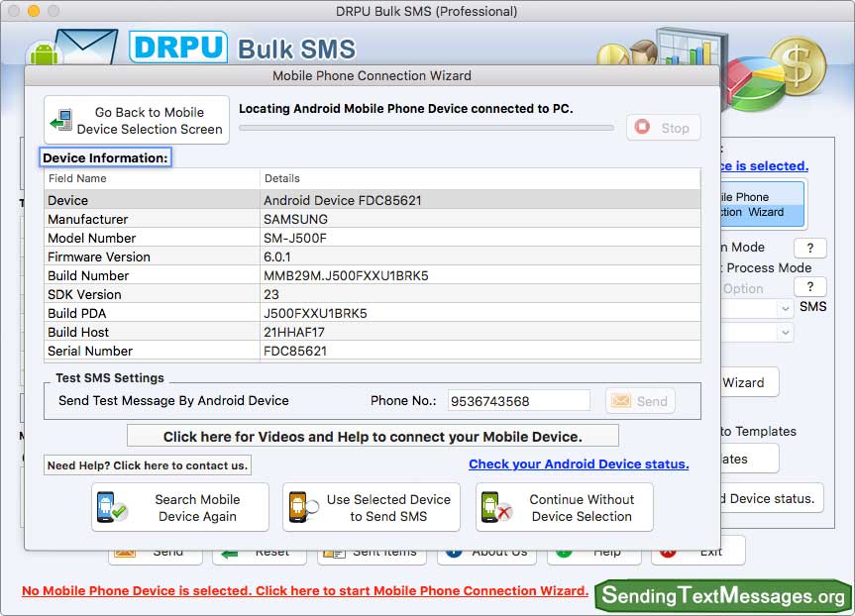Image resolution: width=855 pixels, height=616 pixels.
Task: Click the SAMSUNG manufacturer value
Action: click(295, 219)
